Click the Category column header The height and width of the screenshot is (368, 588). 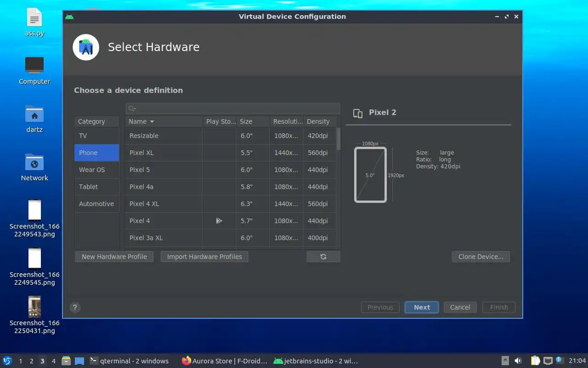click(97, 121)
